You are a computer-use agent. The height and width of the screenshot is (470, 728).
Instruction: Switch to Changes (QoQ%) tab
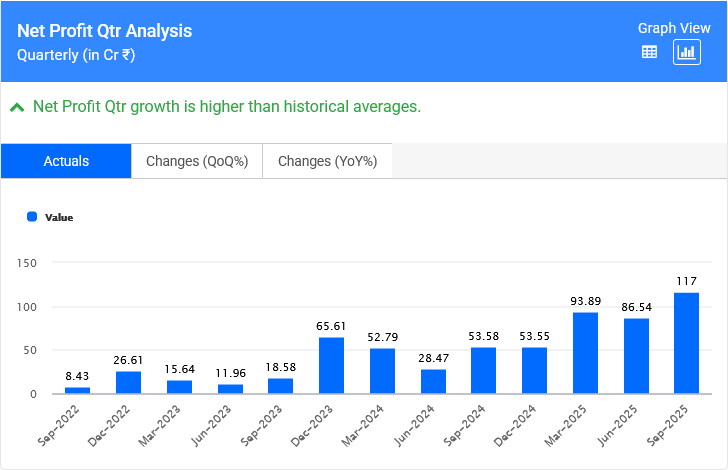click(x=197, y=161)
